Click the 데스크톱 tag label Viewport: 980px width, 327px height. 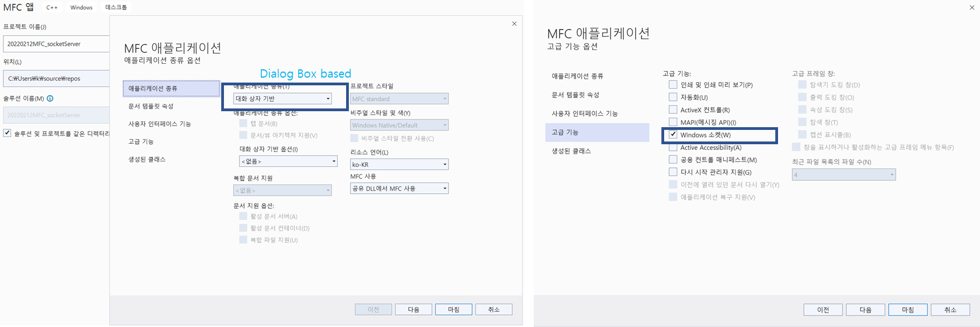pyautogui.click(x=116, y=8)
